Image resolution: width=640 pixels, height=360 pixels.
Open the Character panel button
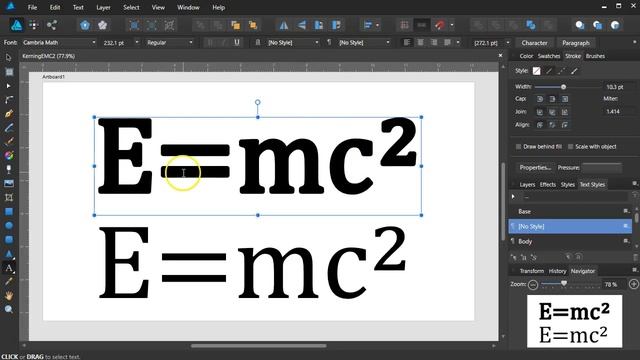pyautogui.click(x=534, y=43)
